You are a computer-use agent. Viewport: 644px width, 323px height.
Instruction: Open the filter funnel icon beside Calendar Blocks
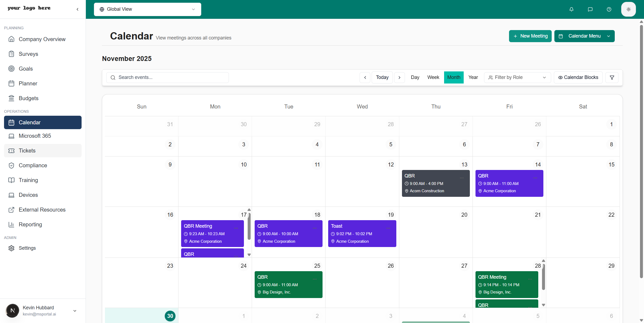(612, 77)
